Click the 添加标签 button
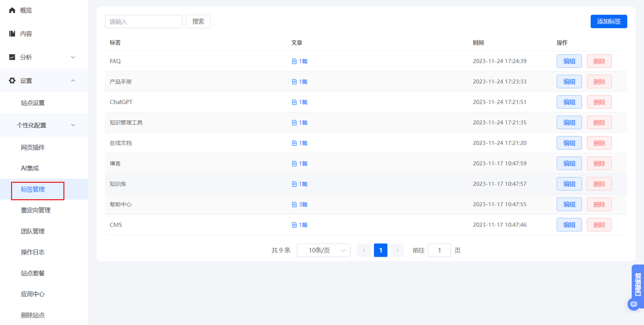 [609, 22]
